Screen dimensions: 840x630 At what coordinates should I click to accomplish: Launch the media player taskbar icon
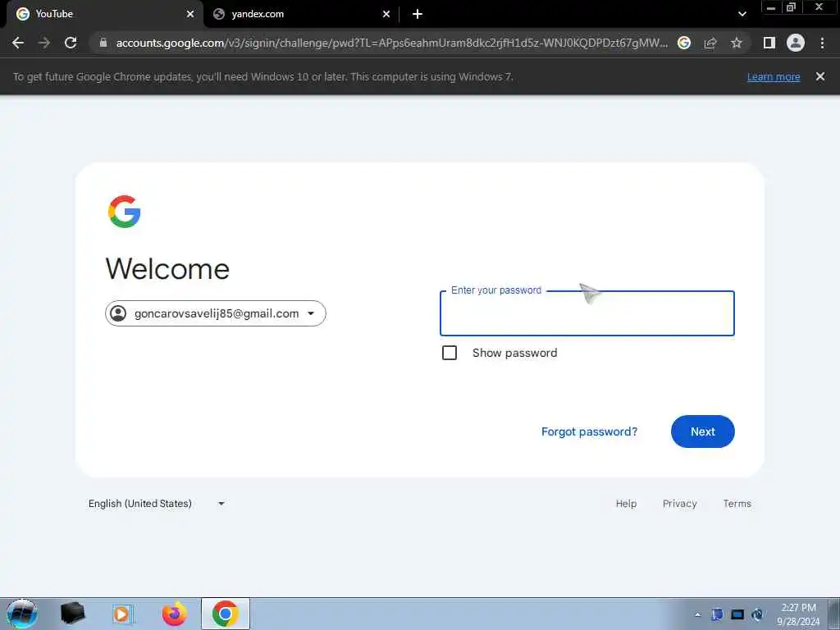pyautogui.click(x=122, y=614)
